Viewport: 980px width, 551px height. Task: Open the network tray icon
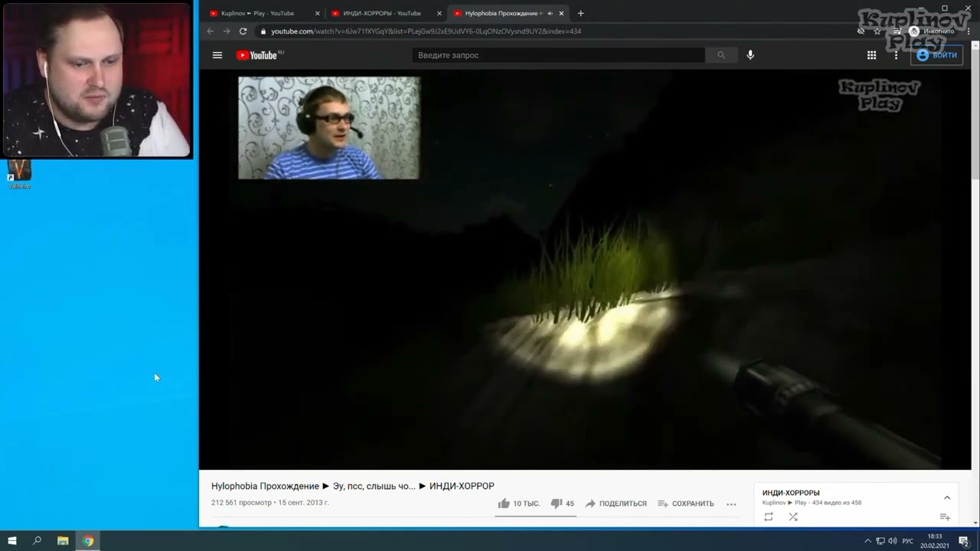pos(880,541)
